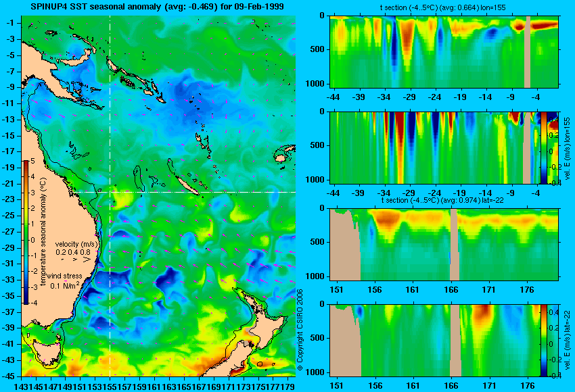Screen dimensions: 575x392
Task: Click latitude label '-23' on the map axis
Action: click(8, 199)
